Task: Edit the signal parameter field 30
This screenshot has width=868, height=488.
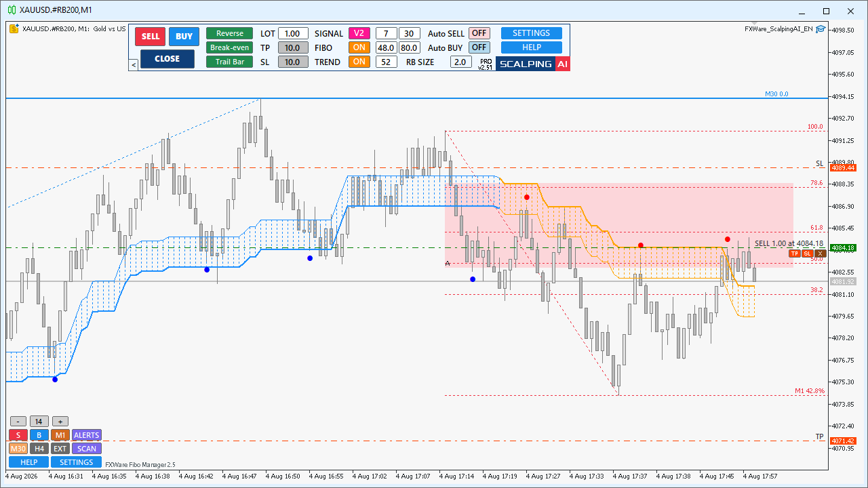Action: point(410,33)
